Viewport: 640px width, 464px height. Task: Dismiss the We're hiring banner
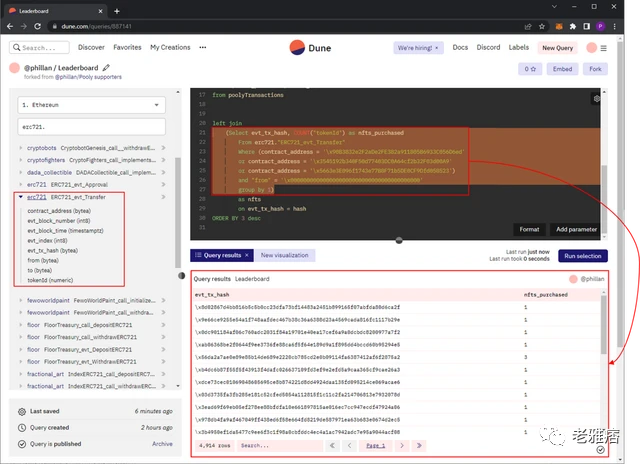(436, 48)
